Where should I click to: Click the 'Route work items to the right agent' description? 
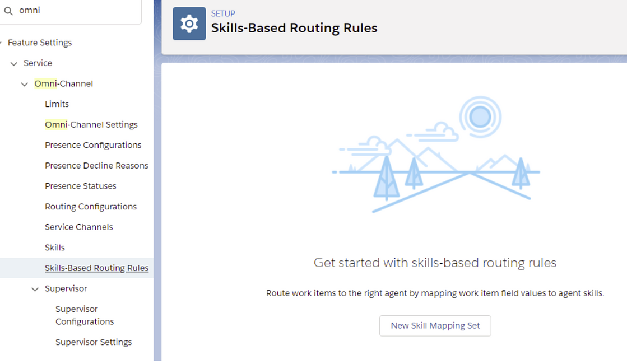435,293
